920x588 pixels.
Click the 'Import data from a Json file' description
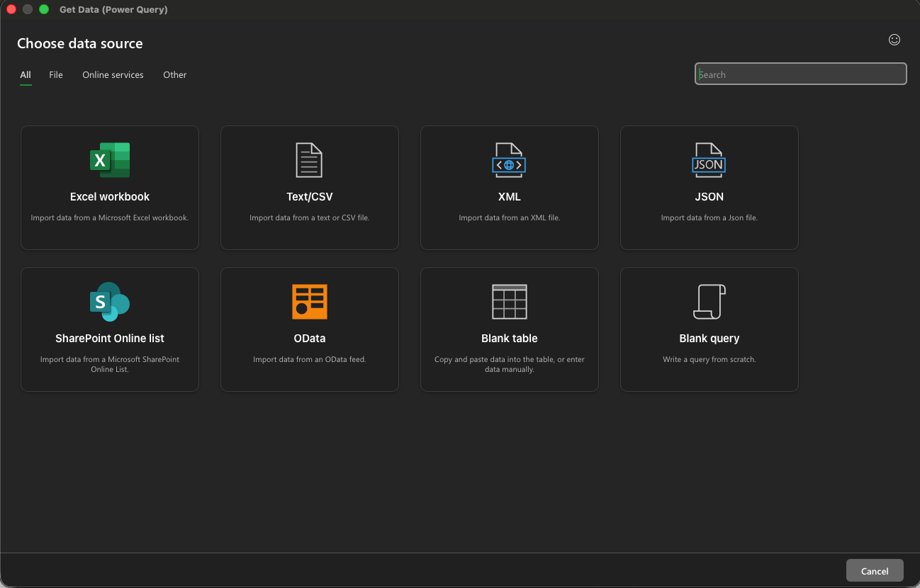[x=709, y=218]
